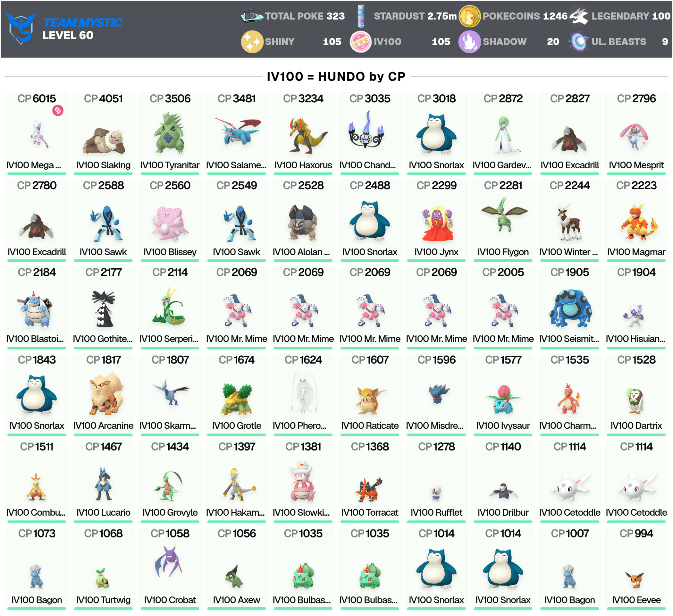Click the IV100 Seismit... name label
The height and width of the screenshot is (616, 673).
(x=569, y=339)
